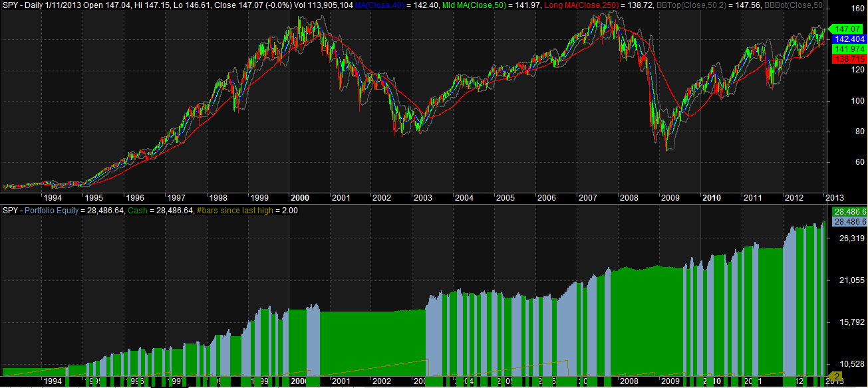Click year 2002 on the equity pane axis

click(382, 381)
